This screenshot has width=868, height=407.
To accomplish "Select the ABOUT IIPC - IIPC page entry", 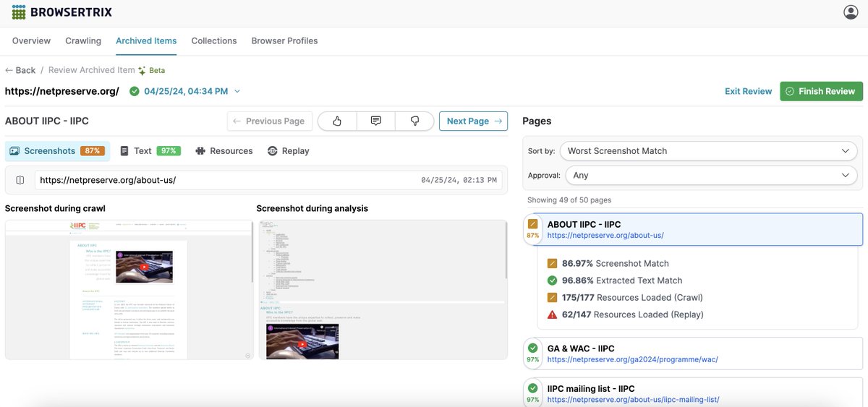I will (x=692, y=230).
